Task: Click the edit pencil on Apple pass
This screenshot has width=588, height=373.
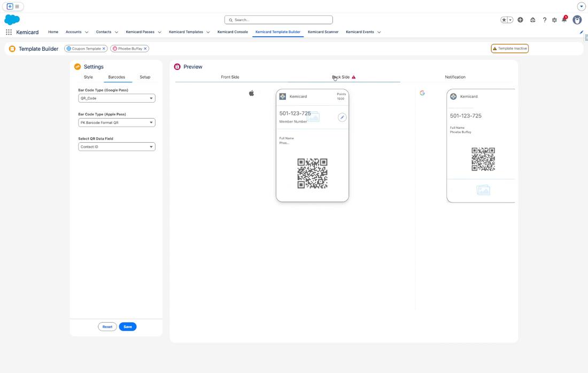Action: [342, 118]
